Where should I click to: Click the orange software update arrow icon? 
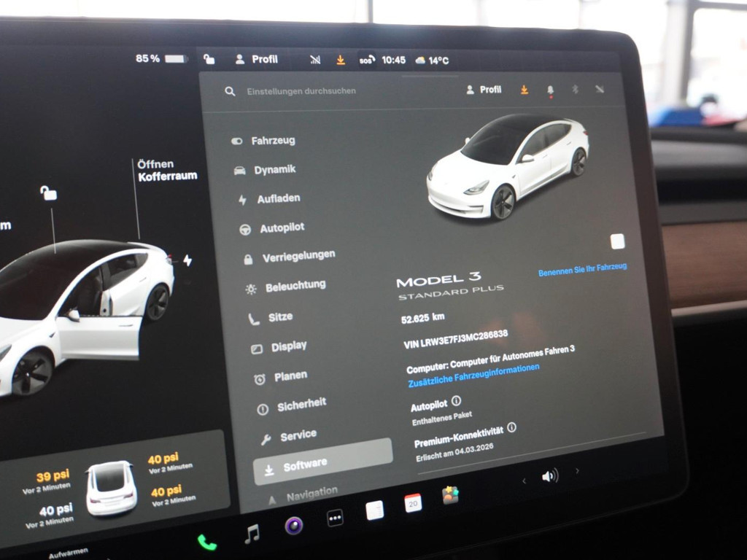point(523,89)
